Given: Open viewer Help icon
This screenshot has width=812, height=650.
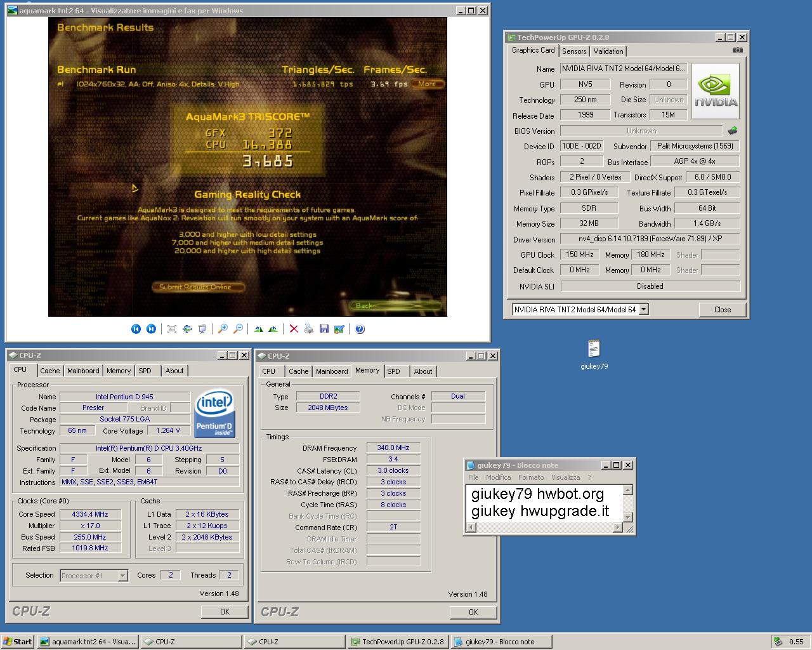Looking at the screenshot, I should point(360,329).
